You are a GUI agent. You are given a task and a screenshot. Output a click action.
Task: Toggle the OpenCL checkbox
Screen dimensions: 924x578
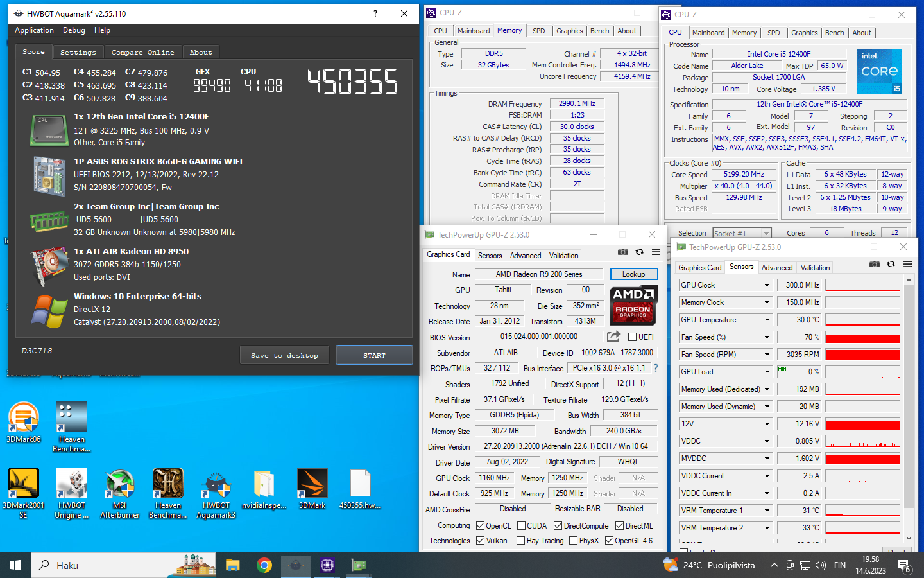(x=480, y=525)
